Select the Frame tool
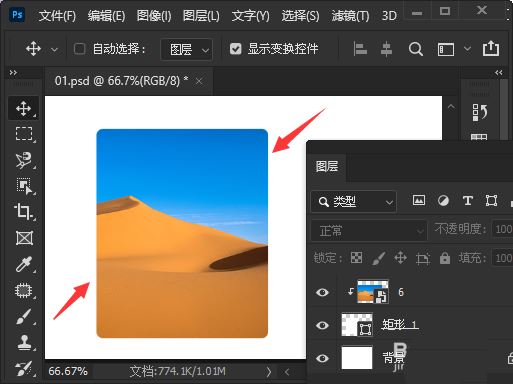Screen dimensions: 513x384 (x=24, y=238)
